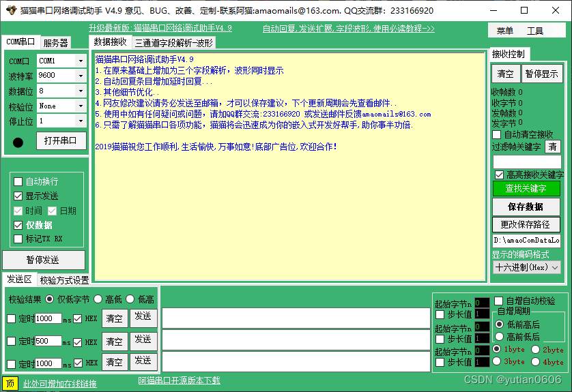Open the 此处可增加在线链接 link

tap(60, 384)
